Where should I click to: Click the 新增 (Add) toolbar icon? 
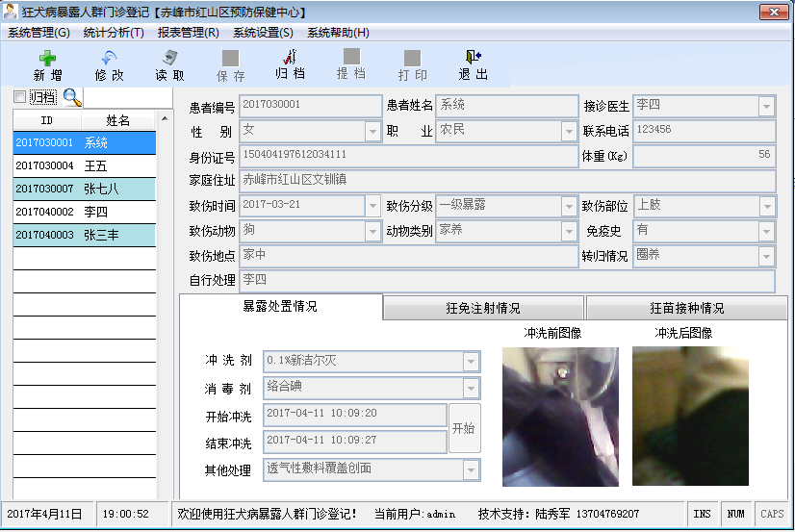click(x=47, y=59)
